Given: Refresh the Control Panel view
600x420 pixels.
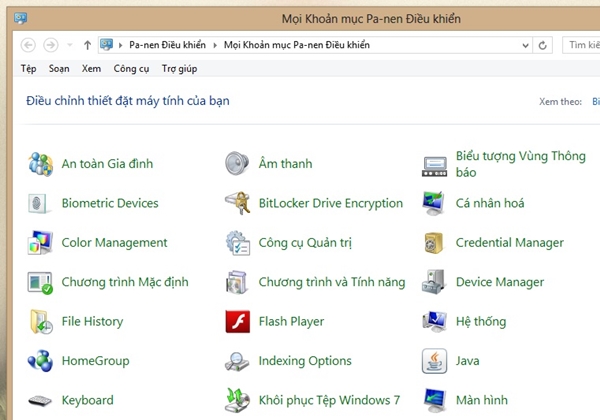Looking at the screenshot, I should [x=542, y=46].
